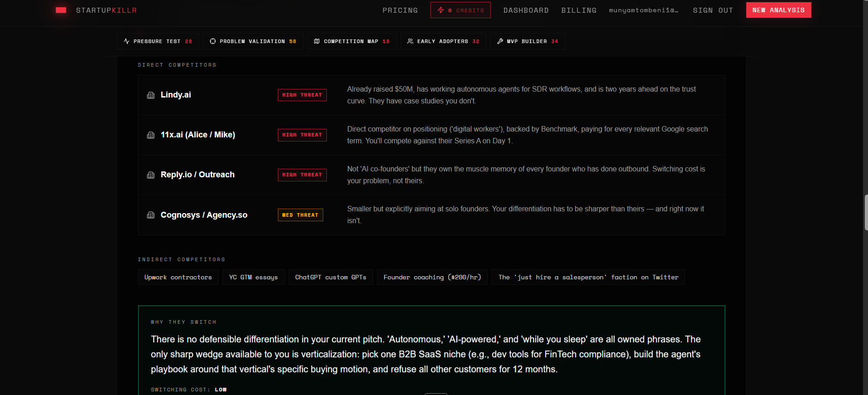Open the Pricing page link

point(400,10)
